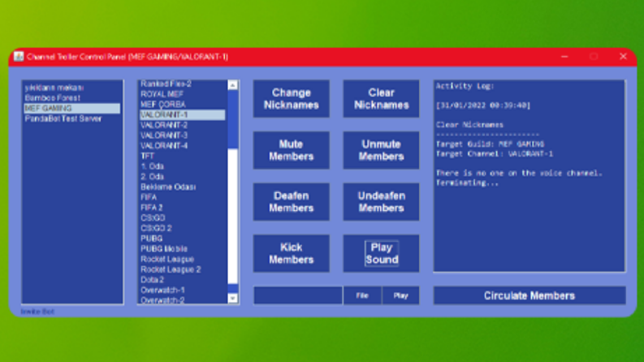The width and height of the screenshot is (644, 362).
Task: Open the Invite Bot link
Action: pyautogui.click(x=37, y=312)
